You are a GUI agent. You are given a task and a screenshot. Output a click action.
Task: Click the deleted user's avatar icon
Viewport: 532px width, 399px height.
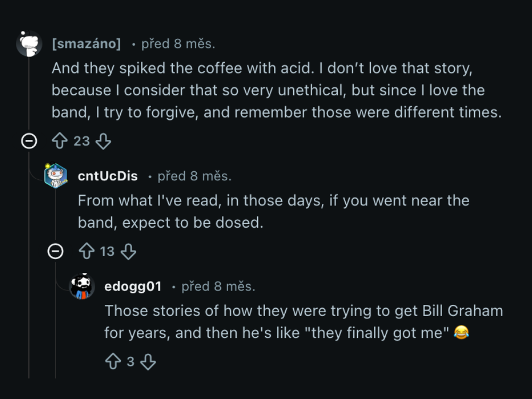pyautogui.click(x=29, y=44)
